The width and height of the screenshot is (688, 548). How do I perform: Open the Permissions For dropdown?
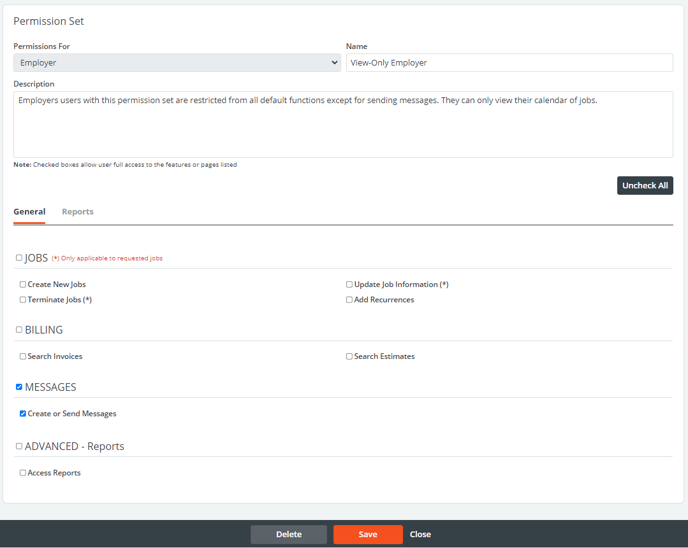pos(176,62)
